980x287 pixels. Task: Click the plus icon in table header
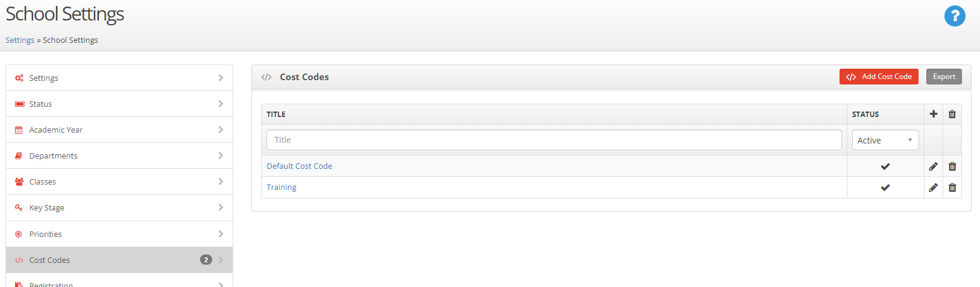[x=934, y=114]
